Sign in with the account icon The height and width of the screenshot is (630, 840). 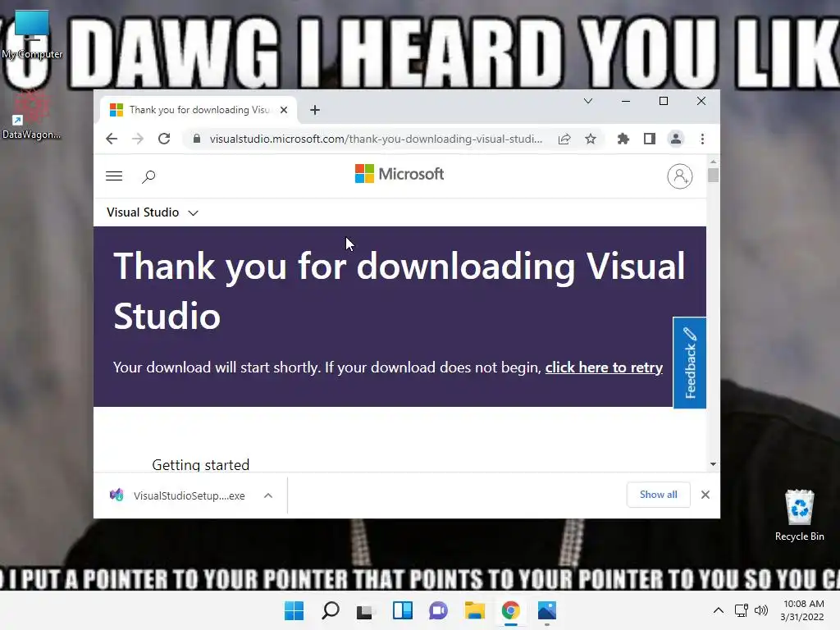[x=680, y=176]
